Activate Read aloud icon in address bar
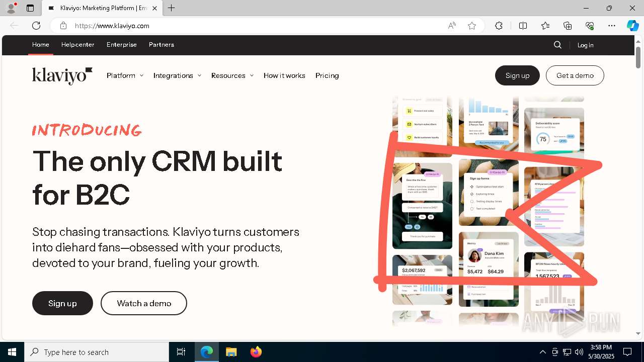This screenshot has height=362, width=644. point(452,26)
